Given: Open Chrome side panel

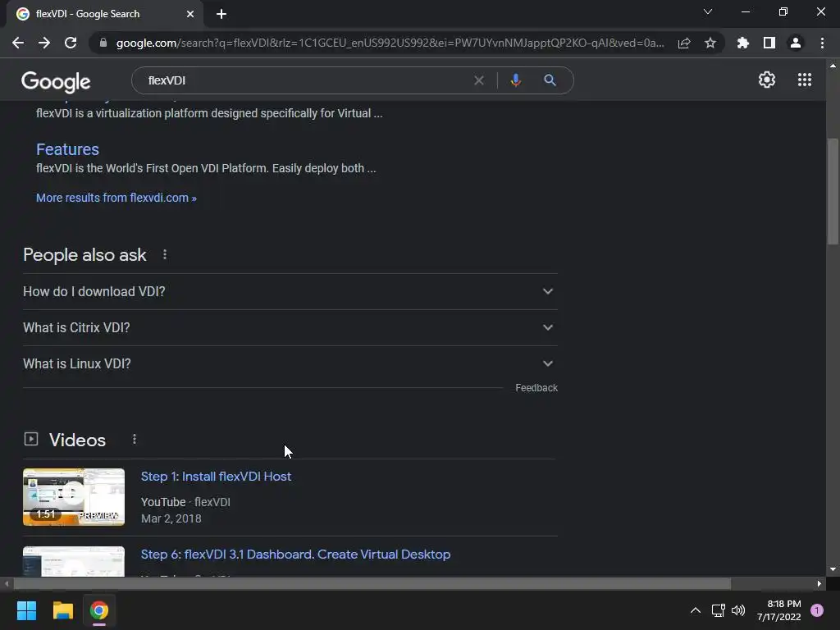Looking at the screenshot, I should point(769,43).
